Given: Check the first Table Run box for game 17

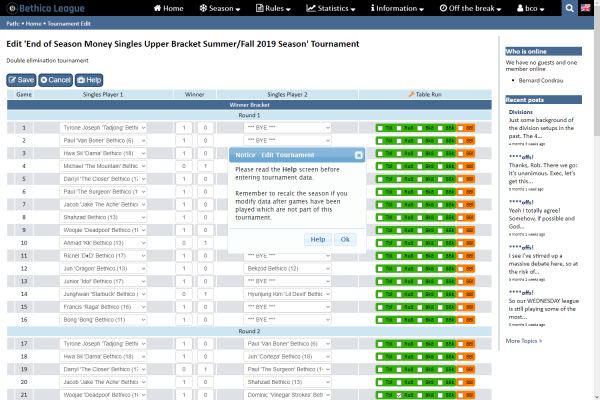Looking at the screenshot, I should click(x=381, y=344).
